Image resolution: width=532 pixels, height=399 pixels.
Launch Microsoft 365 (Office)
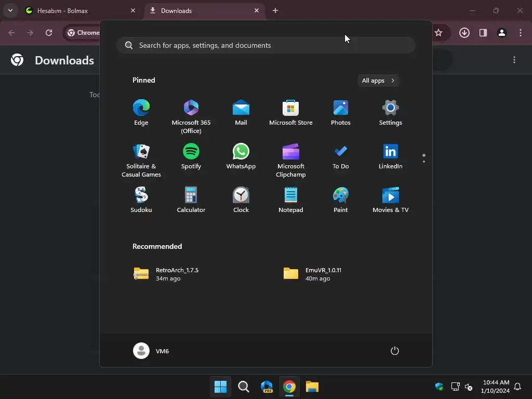[x=191, y=117]
